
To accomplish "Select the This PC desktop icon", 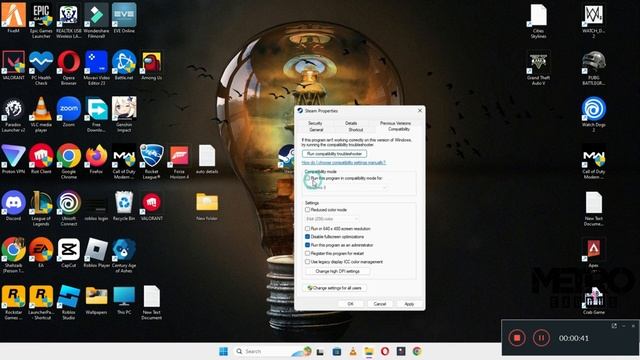I will (124, 300).
